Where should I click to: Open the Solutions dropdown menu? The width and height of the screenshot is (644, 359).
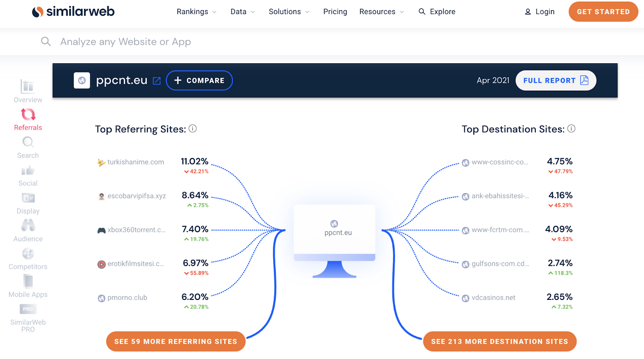point(289,12)
